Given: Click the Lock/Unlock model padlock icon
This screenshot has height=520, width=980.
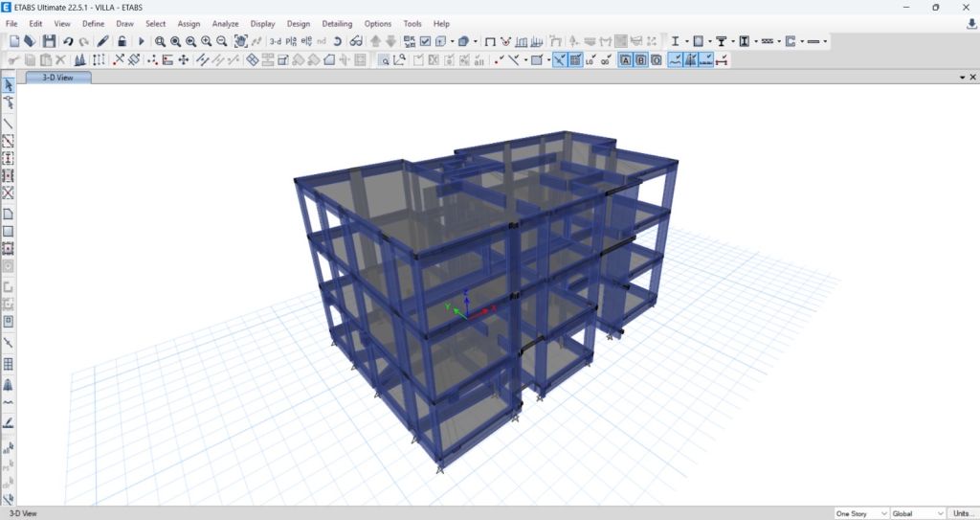Looking at the screenshot, I should (122, 41).
